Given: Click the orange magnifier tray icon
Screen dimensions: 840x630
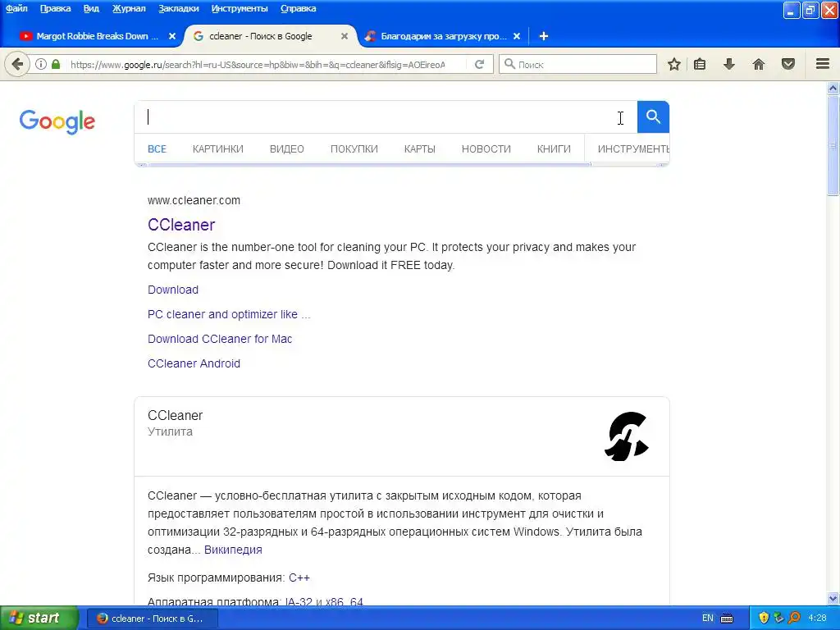Looking at the screenshot, I should 794,618.
